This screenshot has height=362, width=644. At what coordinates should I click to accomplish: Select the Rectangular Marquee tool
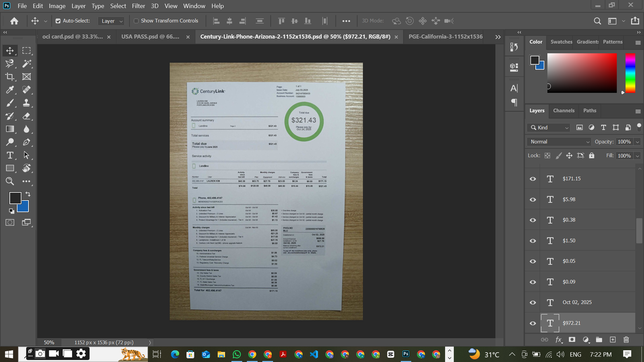click(x=27, y=51)
